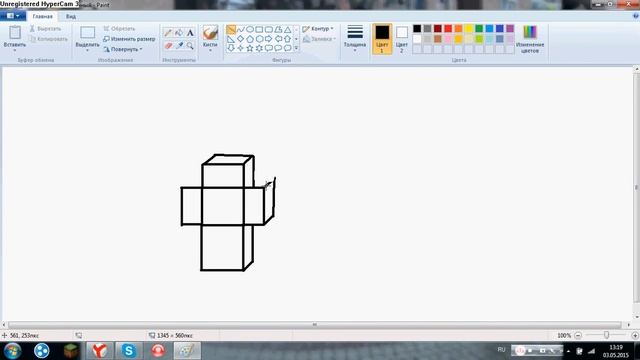The width and height of the screenshot is (640, 360).
Task: Click the zoom slider handle
Action: [607, 335]
